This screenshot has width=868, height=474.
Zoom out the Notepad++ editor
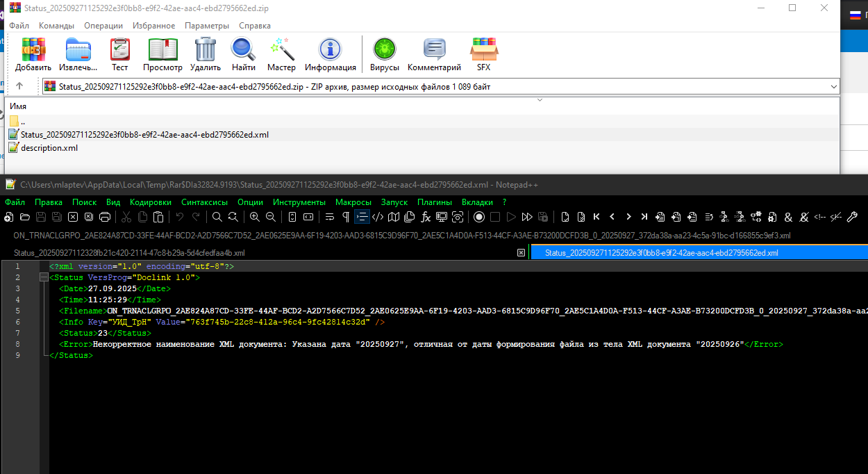tap(271, 217)
